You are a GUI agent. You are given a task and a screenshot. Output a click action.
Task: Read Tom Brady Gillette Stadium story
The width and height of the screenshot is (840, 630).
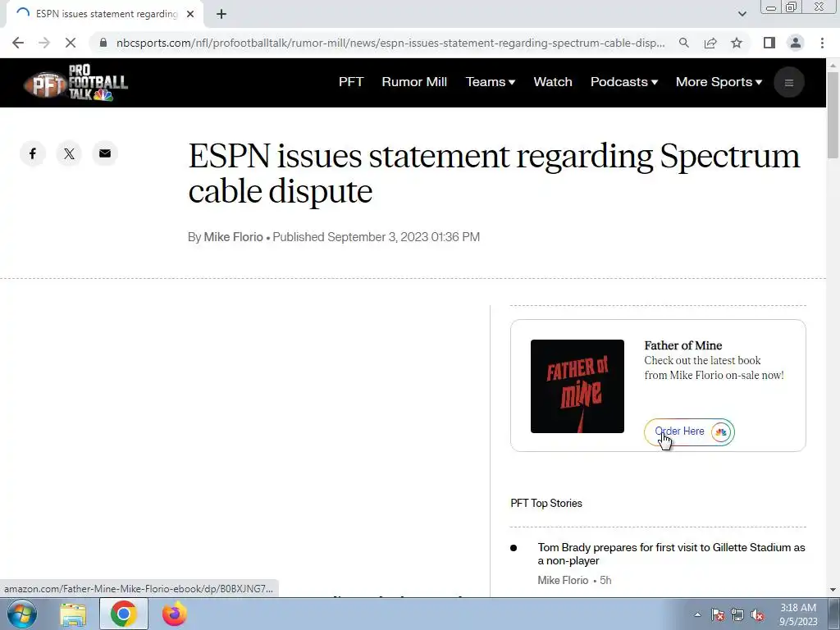tap(671, 554)
